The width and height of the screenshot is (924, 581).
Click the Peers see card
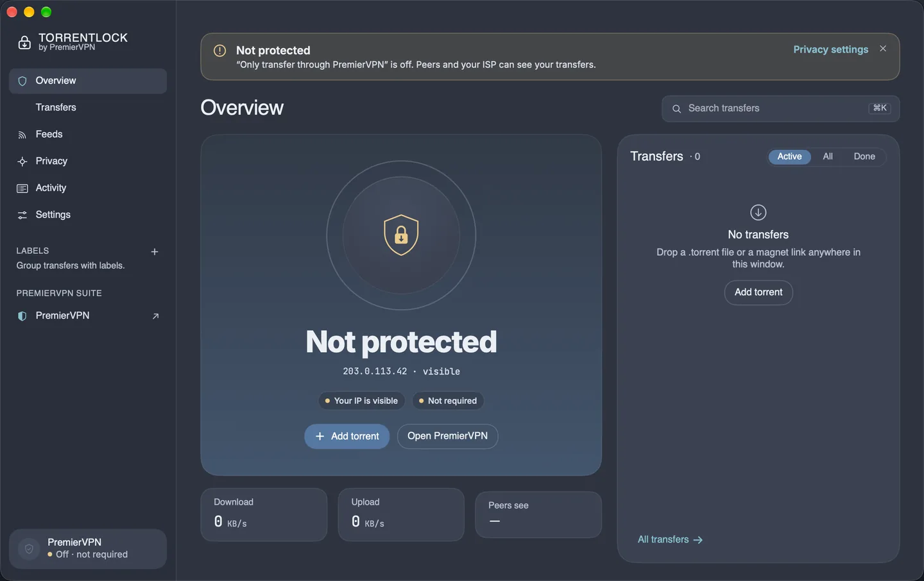[538, 514]
